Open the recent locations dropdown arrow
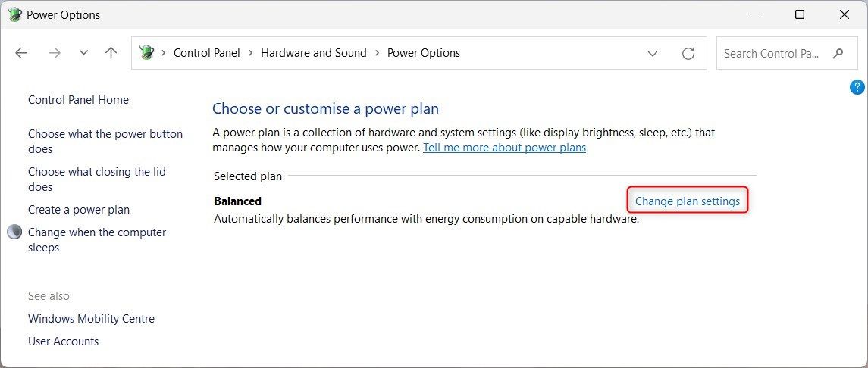 pyautogui.click(x=83, y=53)
